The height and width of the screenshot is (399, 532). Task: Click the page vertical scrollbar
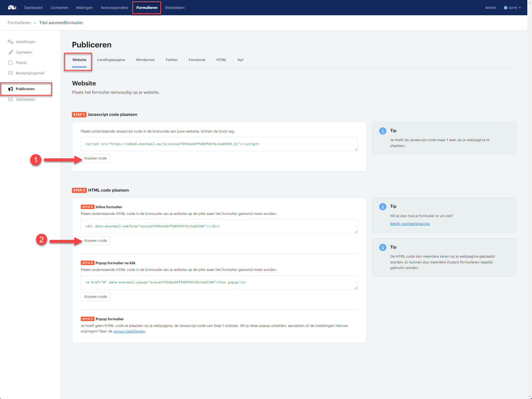click(530, 199)
